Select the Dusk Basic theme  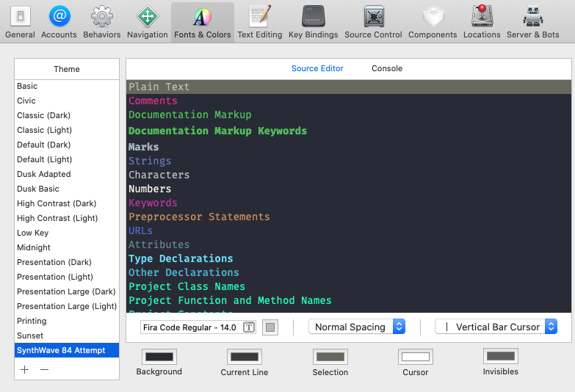coord(67,189)
